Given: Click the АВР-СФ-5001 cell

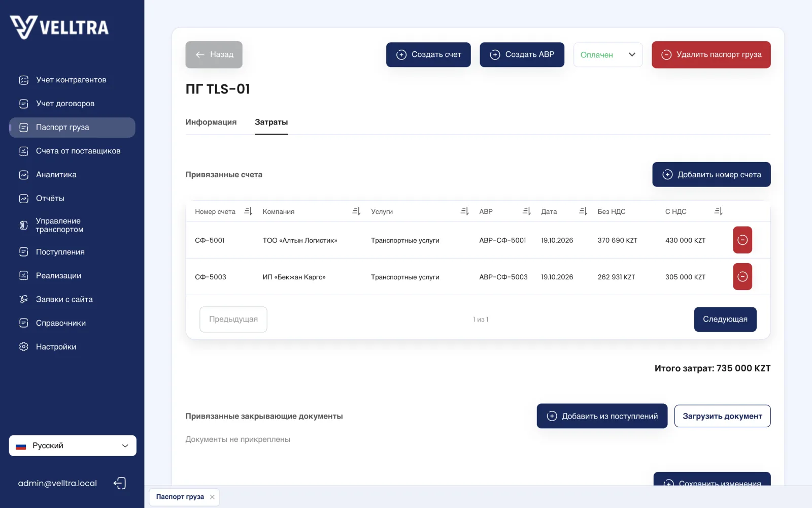Looking at the screenshot, I should pyautogui.click(x=502, y=240).
